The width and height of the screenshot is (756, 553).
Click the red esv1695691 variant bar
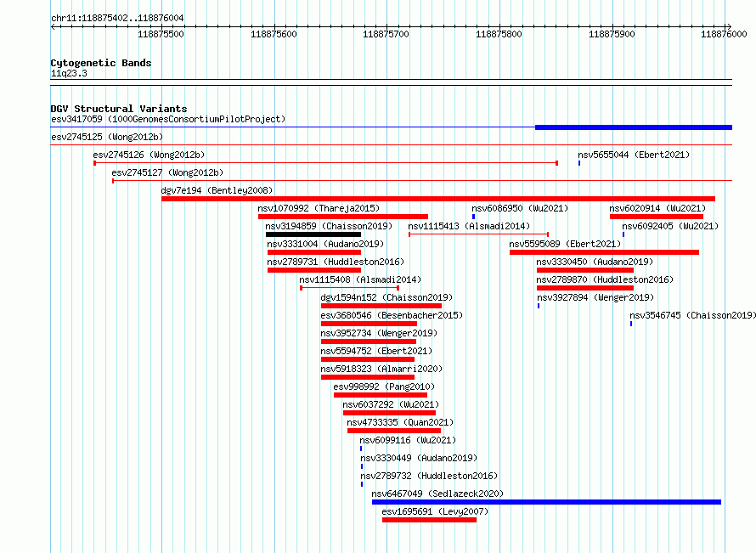pos(429,520)
